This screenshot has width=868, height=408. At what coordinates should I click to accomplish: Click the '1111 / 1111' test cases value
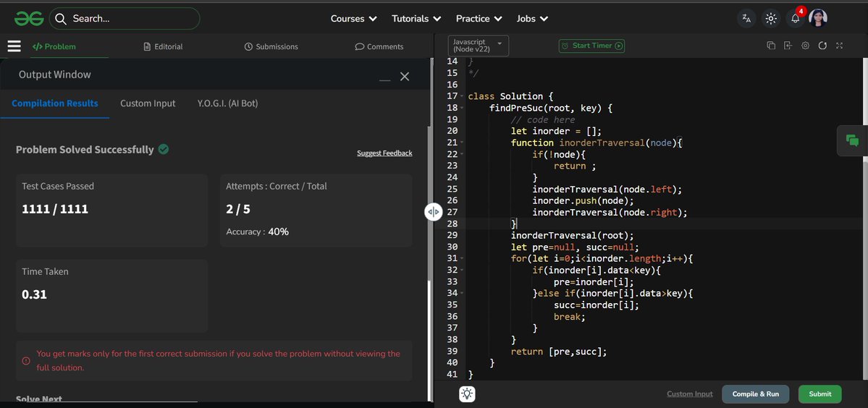coord(55,209)
